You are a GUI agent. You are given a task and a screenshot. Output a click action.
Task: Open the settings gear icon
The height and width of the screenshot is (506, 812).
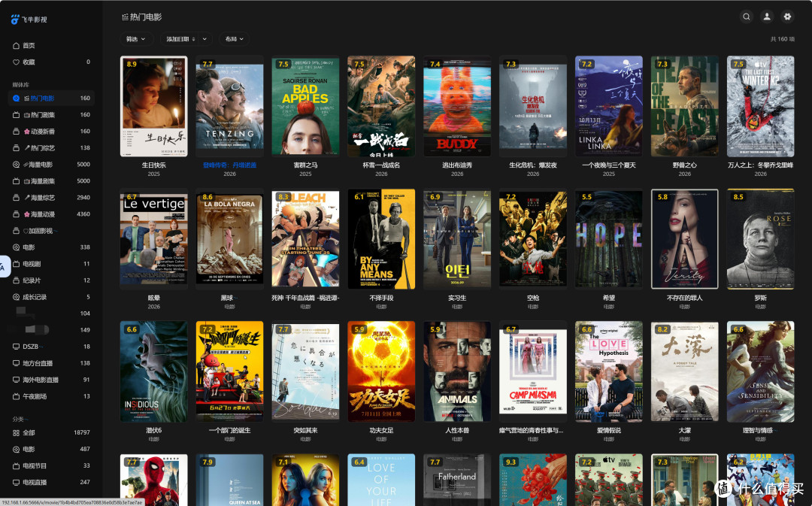click(787, 17)
